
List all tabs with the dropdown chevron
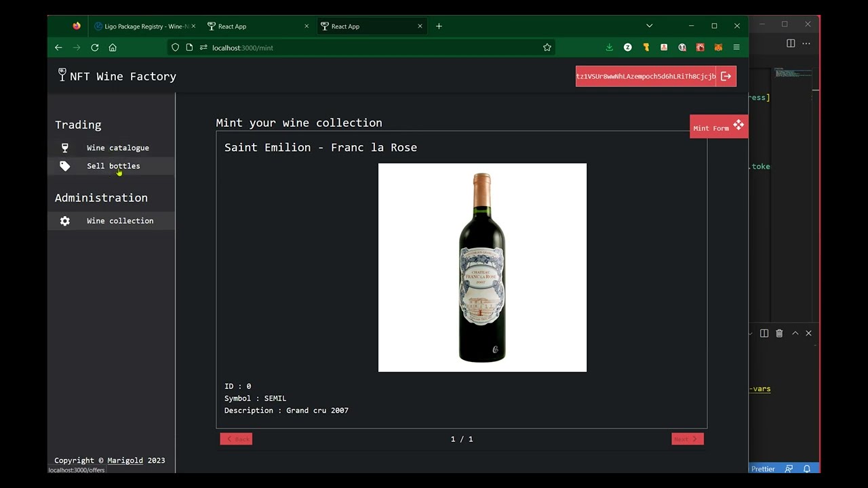[x=649, y=26]
